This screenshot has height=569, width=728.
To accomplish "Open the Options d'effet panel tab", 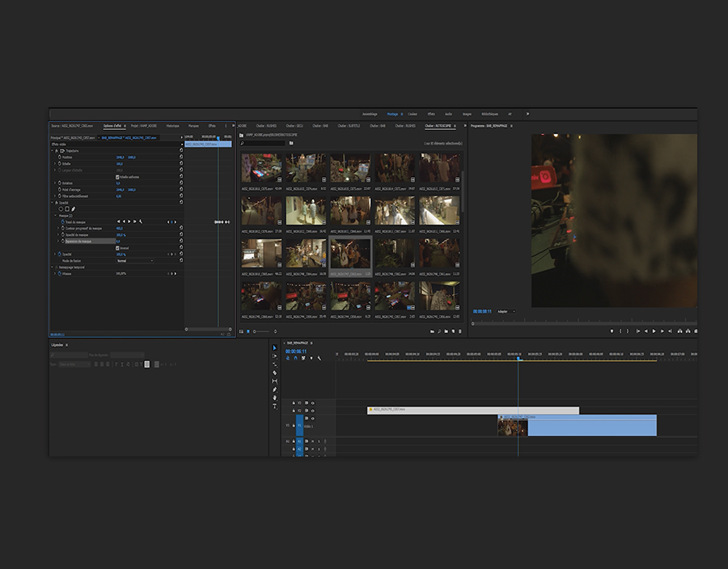I will pyautogui.click(x=112, y=126).
